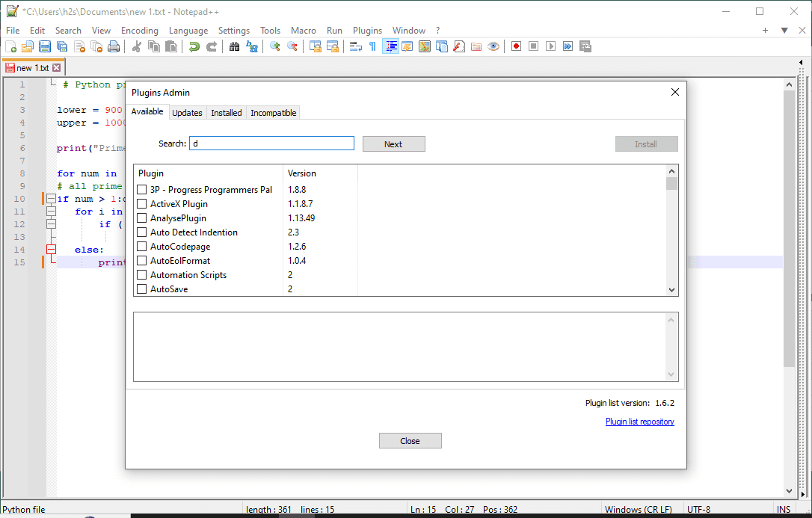
Task: Collapse the fold marker on line 12
Action: click(x=51, y=224)
